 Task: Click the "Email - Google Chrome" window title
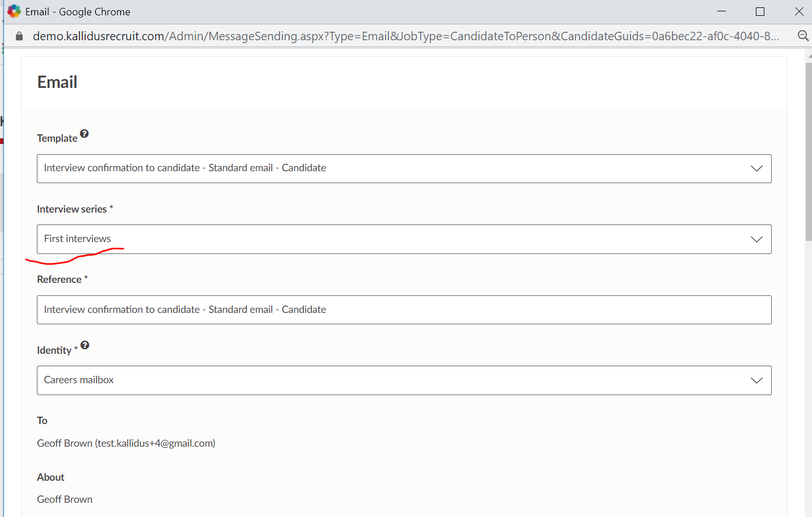[78, 12]
